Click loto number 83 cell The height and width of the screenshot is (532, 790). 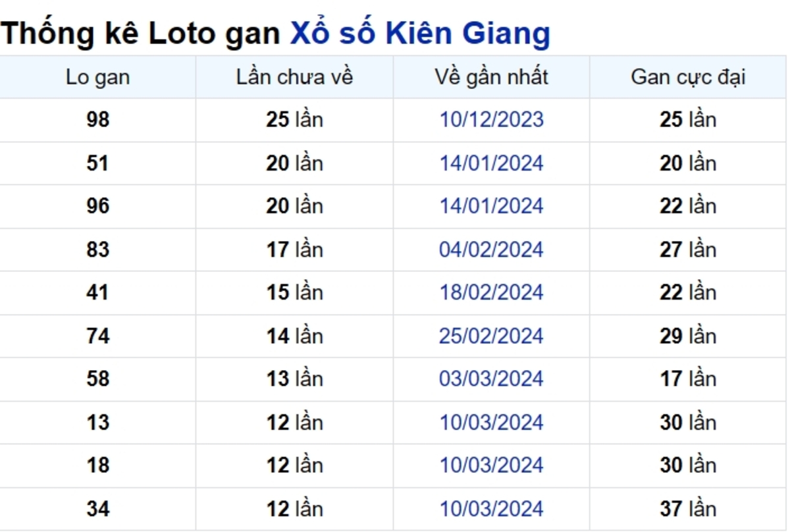click(x=97, y=250)
